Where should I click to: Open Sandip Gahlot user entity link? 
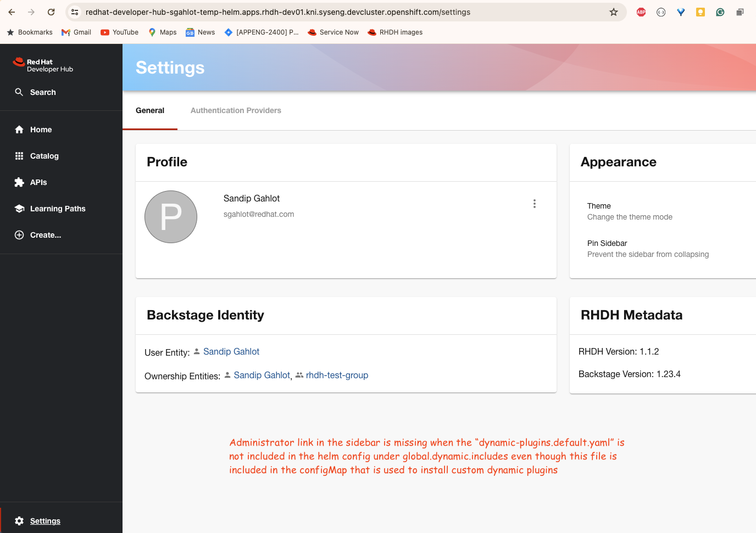231,351
